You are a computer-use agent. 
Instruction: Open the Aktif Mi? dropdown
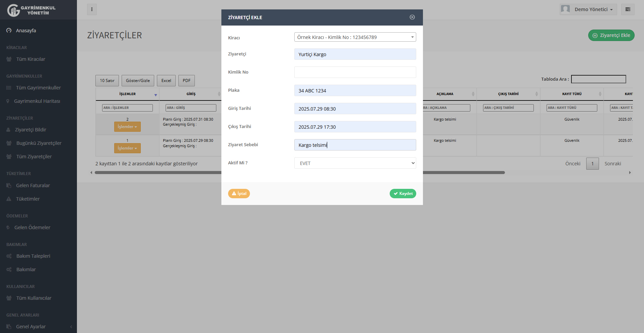point(355,163)
